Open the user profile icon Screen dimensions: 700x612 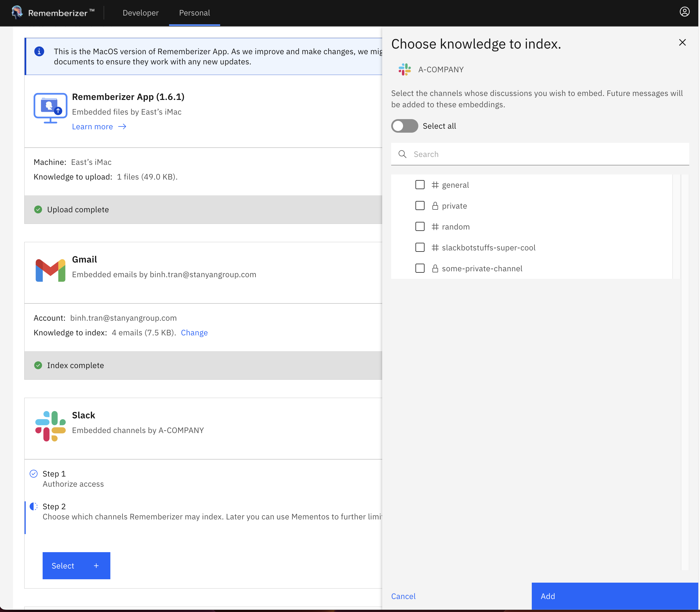point(684,12)
